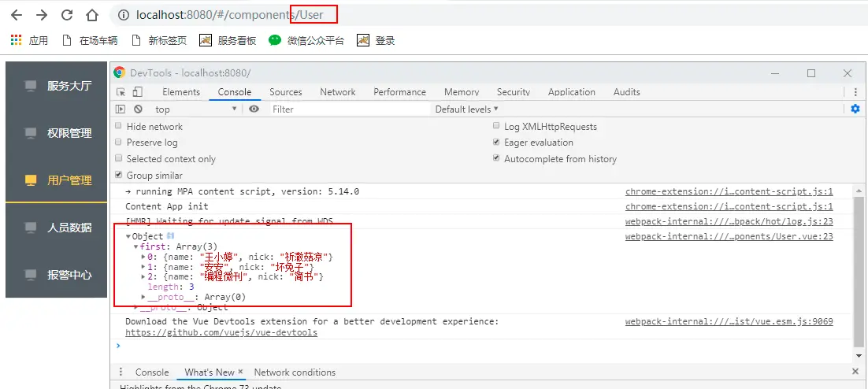Disable Autocomplete from history checkbox
Screen dimensions: 868x389
point(496,158)
